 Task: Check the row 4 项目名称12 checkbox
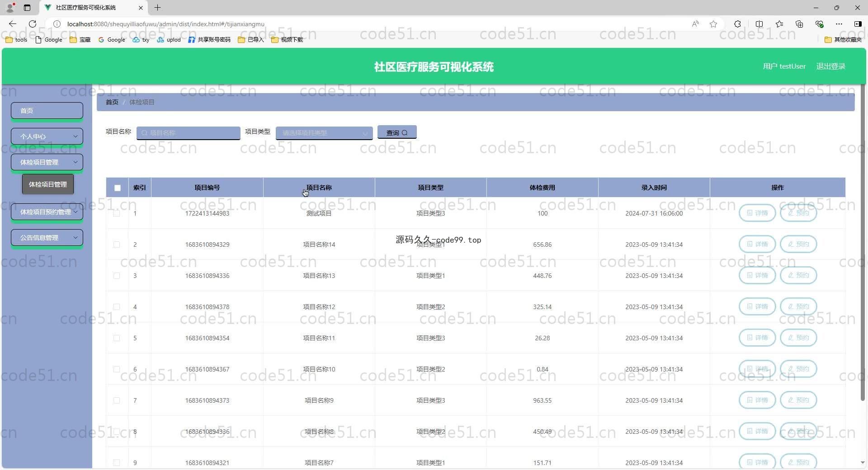117,307
